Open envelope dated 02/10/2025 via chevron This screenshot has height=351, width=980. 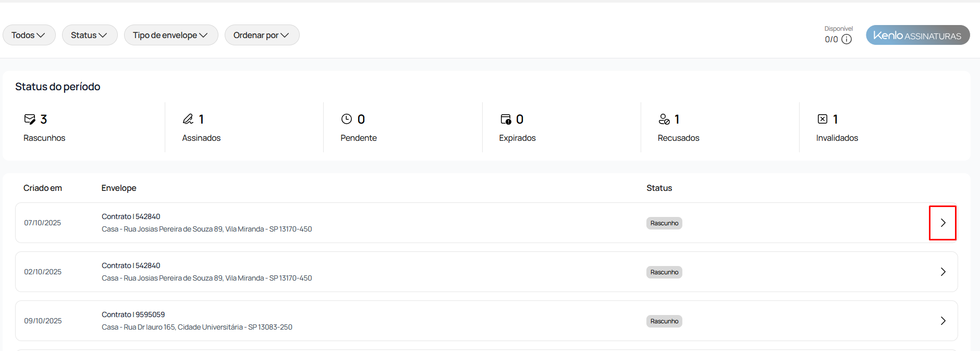[942, 272]
